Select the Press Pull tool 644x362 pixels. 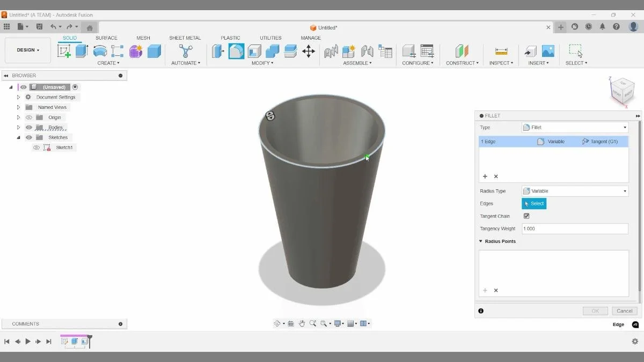tap(218, 51)
